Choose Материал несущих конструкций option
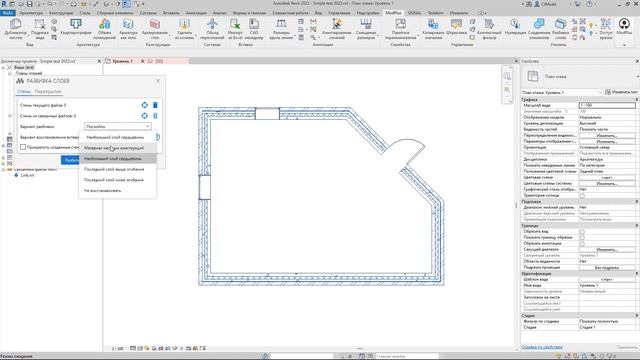The height and width of the screenshot is (360, 640). 118,148
